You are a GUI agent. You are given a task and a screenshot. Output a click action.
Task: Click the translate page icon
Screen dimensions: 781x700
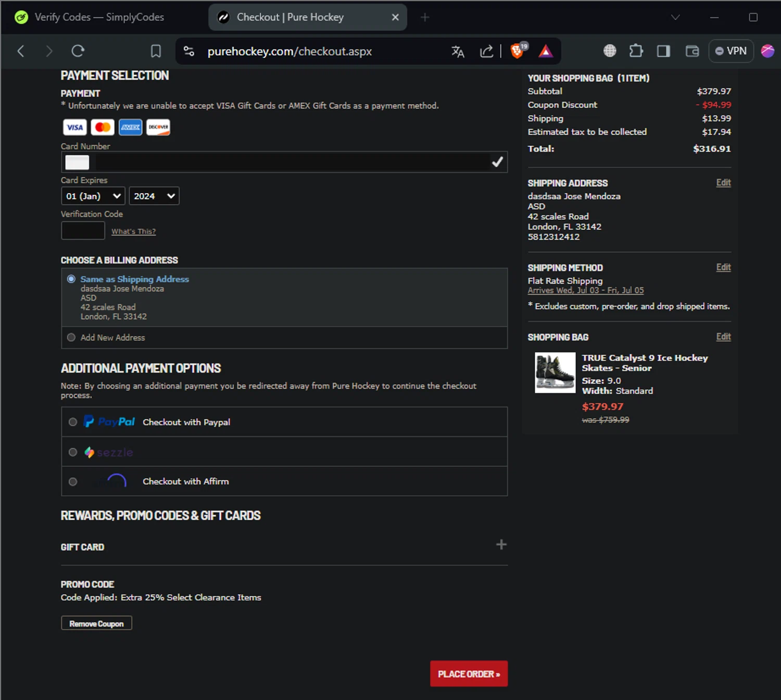pyautogui.click(x=458, y=51)
